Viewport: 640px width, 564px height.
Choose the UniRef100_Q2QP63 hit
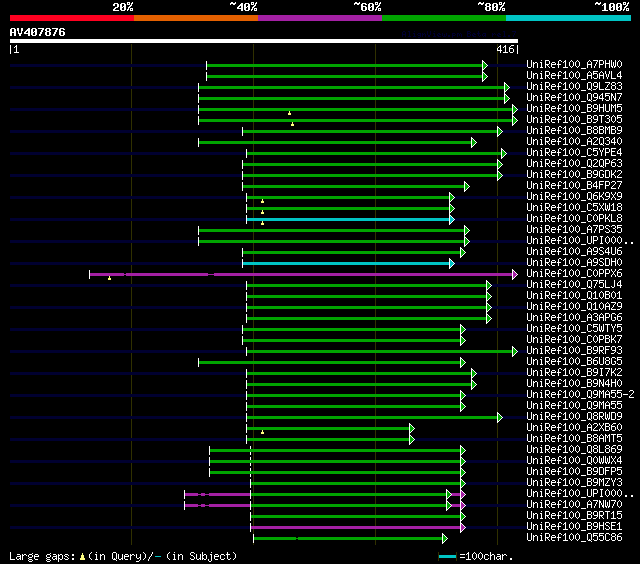(x=574, y=164)
